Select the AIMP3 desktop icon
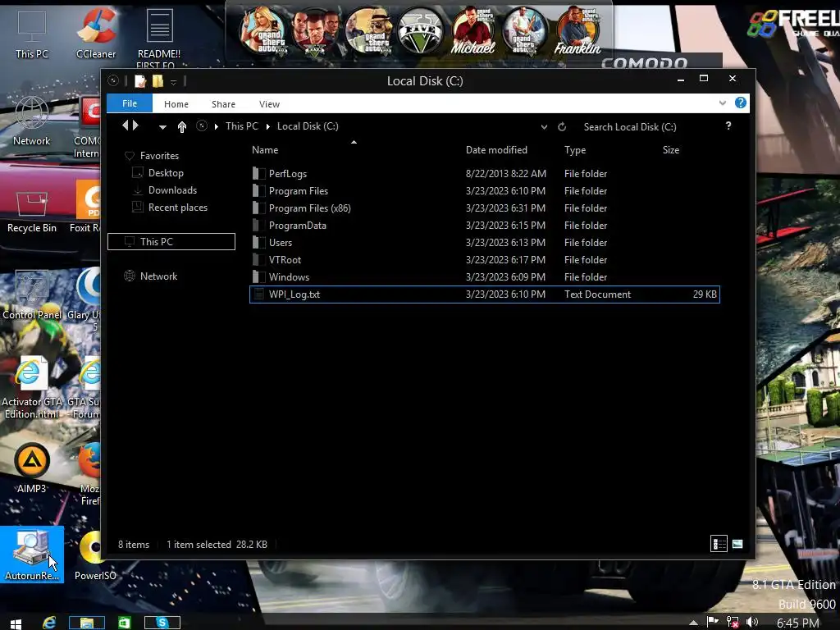Screen dimensions: 840x630 pyautogui.click(x=32, y=468)
